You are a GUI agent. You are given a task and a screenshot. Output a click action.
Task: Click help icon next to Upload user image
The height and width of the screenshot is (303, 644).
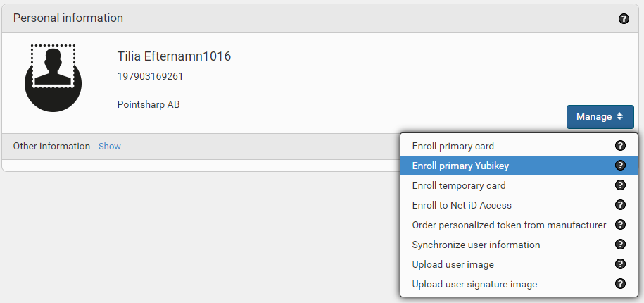point(620,264)
